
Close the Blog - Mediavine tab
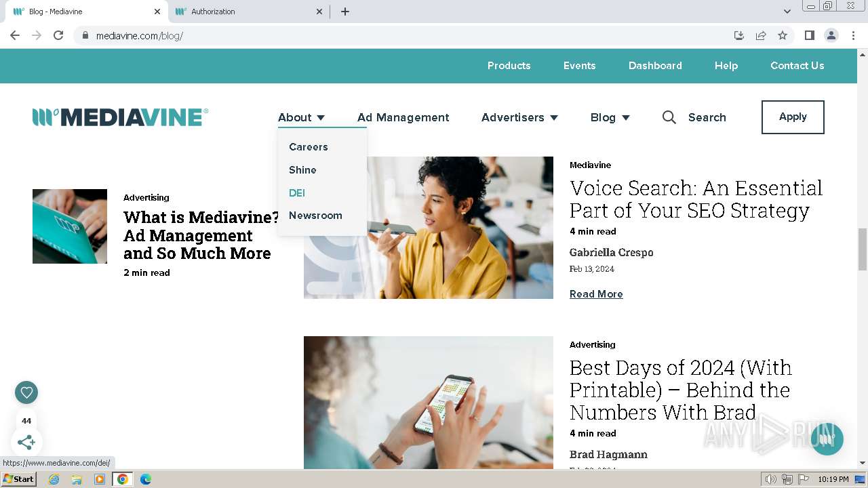pos(157,12)
